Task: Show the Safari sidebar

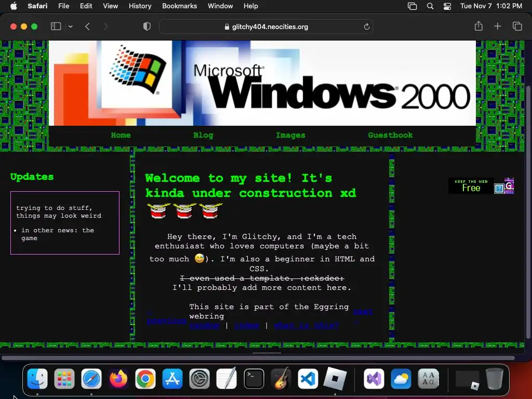Action: (56, 26)
